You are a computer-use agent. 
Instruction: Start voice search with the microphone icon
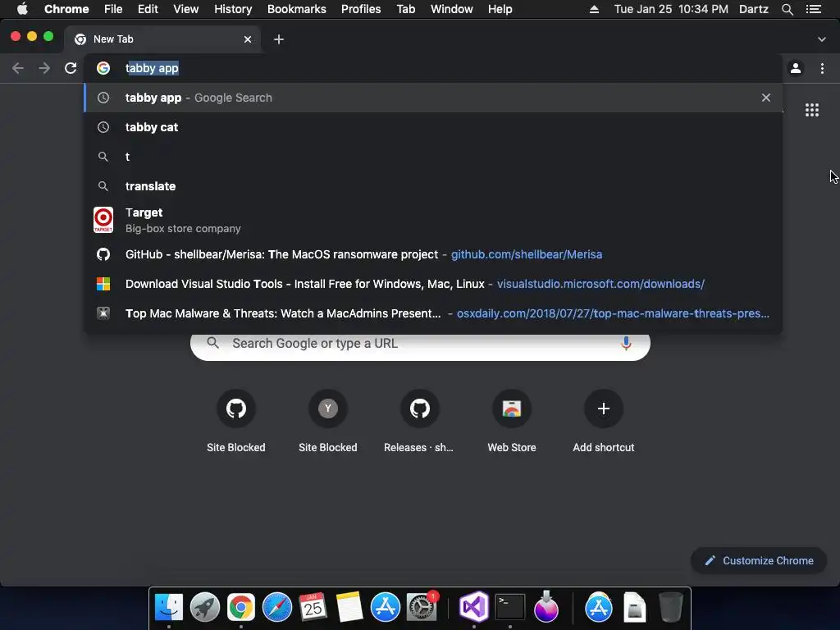pyautogui.click(x=626, y=344)
